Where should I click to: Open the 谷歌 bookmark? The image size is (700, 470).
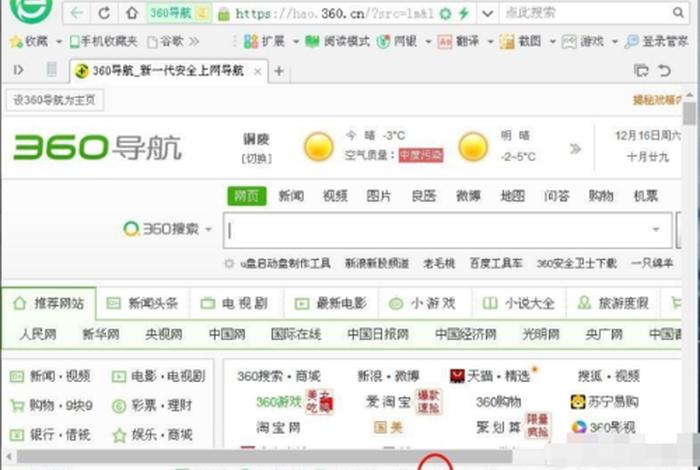[166, 42]
